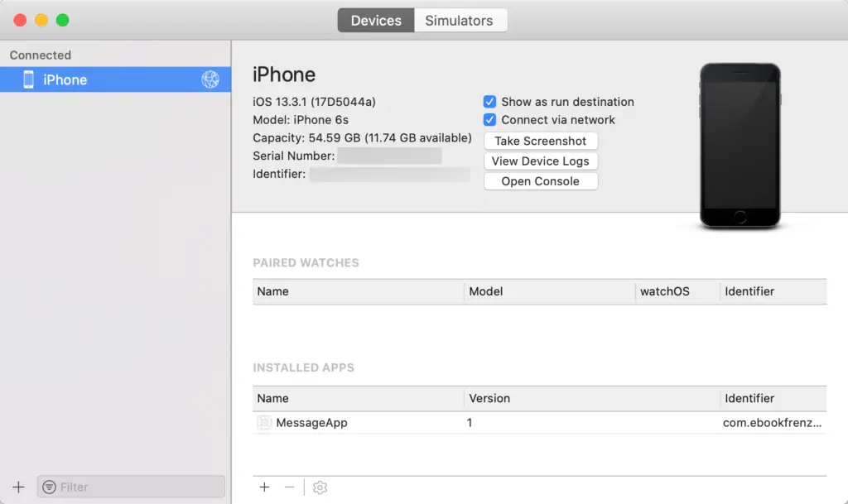The image size is (848, 504).
Task: Select the MessageApp row in Installed Apps
Action: coord(540,422)
